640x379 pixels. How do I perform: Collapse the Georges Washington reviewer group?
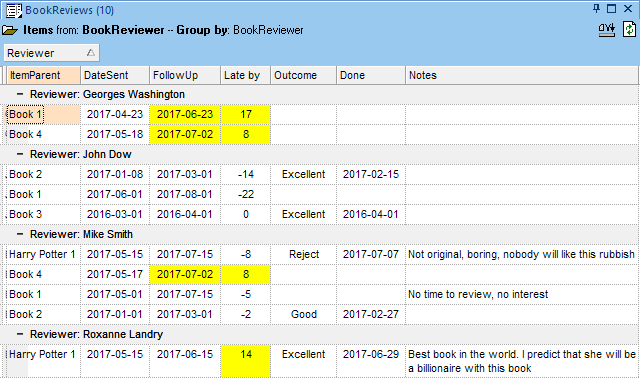20,94
